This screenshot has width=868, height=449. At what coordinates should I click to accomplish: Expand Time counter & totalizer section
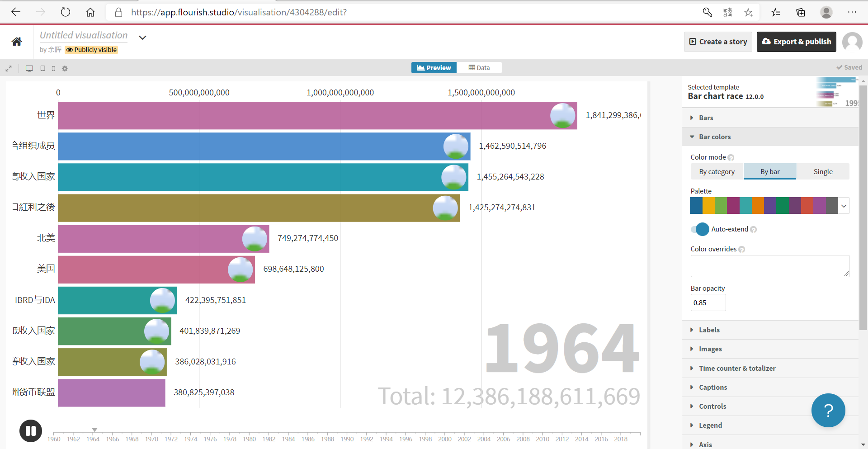(770, 368)
